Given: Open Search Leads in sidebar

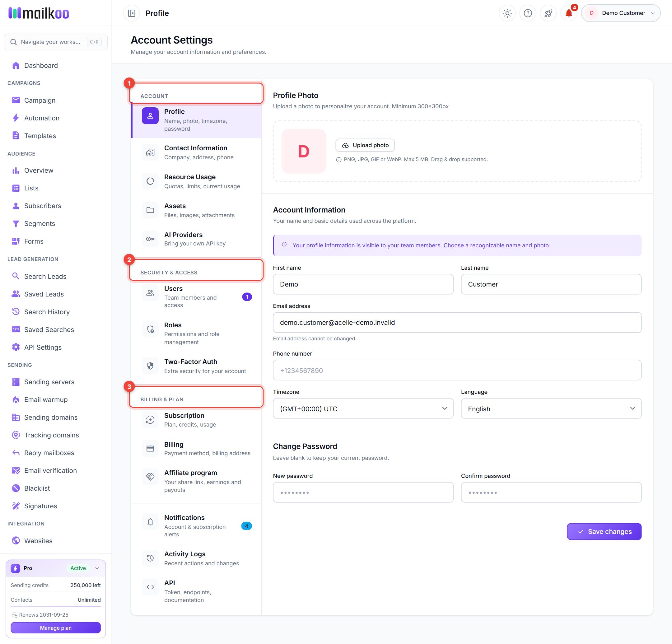Looking at the screenshot, I should (x=45, y=276).
